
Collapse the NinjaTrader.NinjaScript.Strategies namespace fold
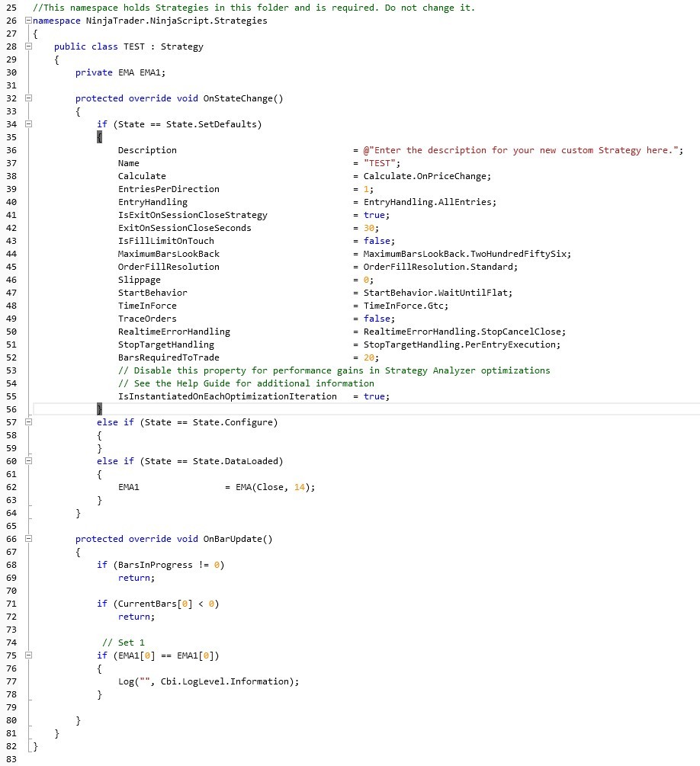(28, 21)
